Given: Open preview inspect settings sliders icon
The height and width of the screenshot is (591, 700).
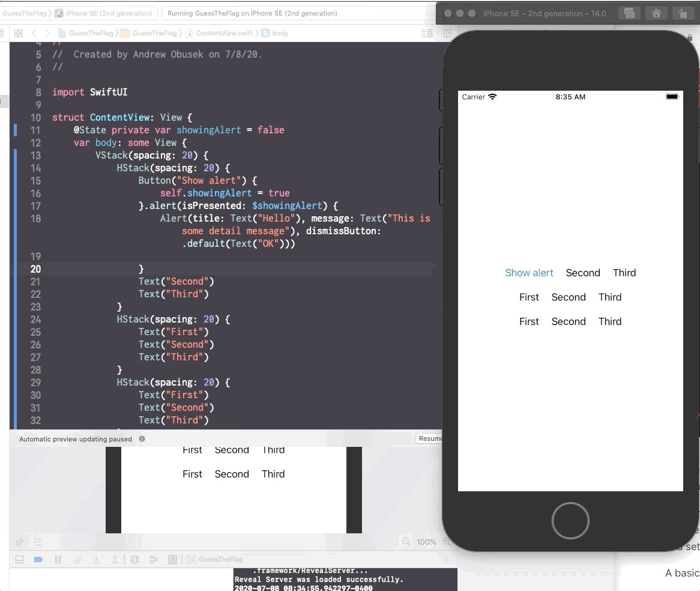Looking at the screenshot, I should pyautogui.click(x=37, y=542).
